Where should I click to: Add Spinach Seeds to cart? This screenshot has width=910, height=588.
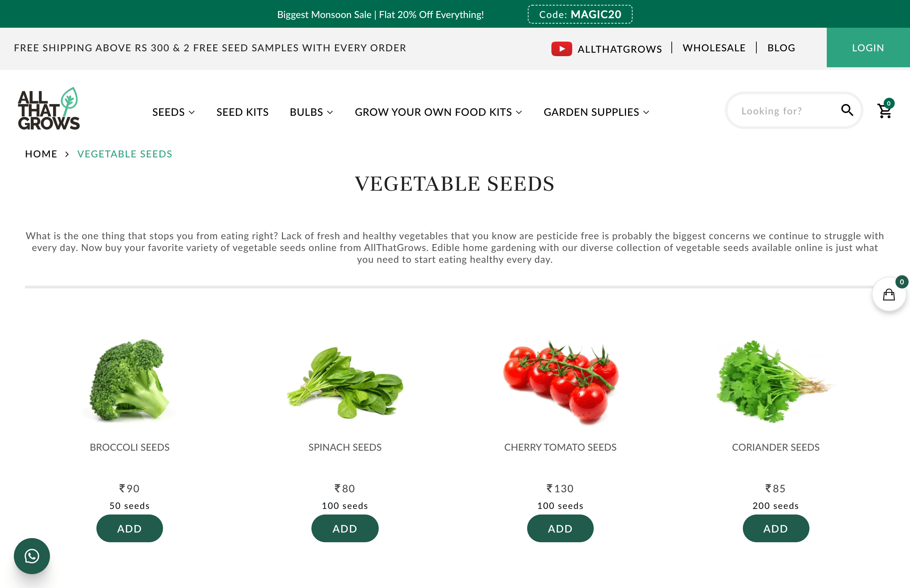[x=345, y=528]
